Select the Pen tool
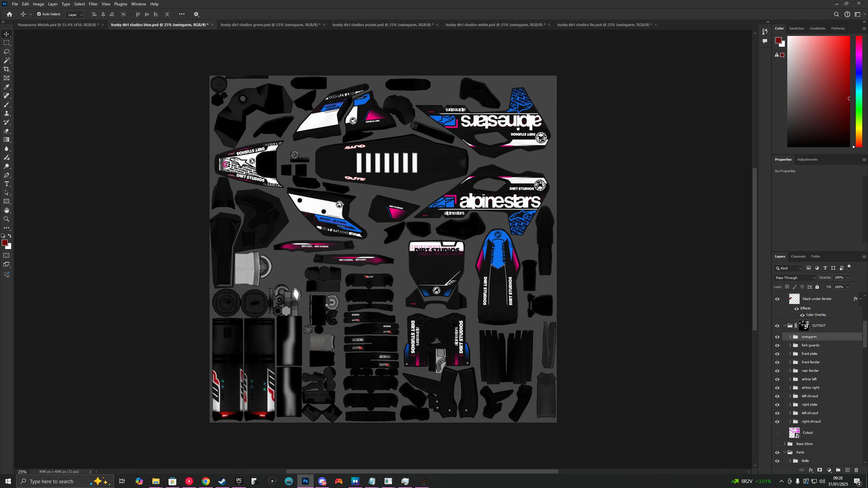This screenshot has width=868, height=488. 7,175
